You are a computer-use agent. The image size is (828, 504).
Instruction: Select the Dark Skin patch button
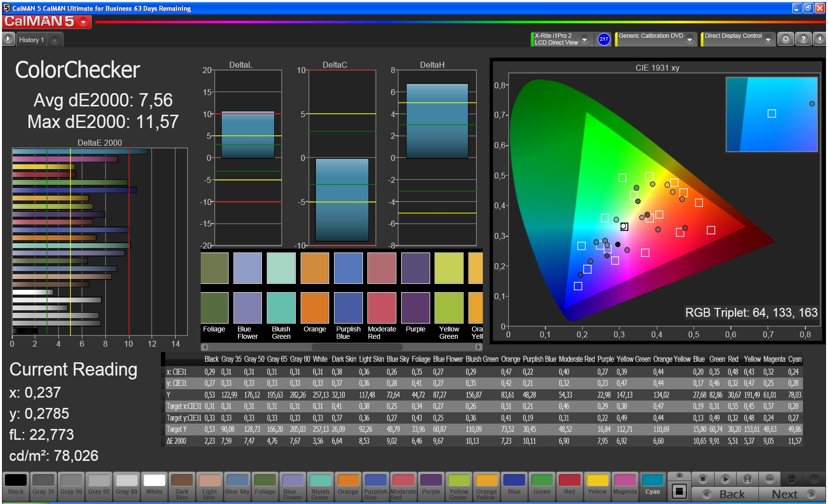click(182, 486)
